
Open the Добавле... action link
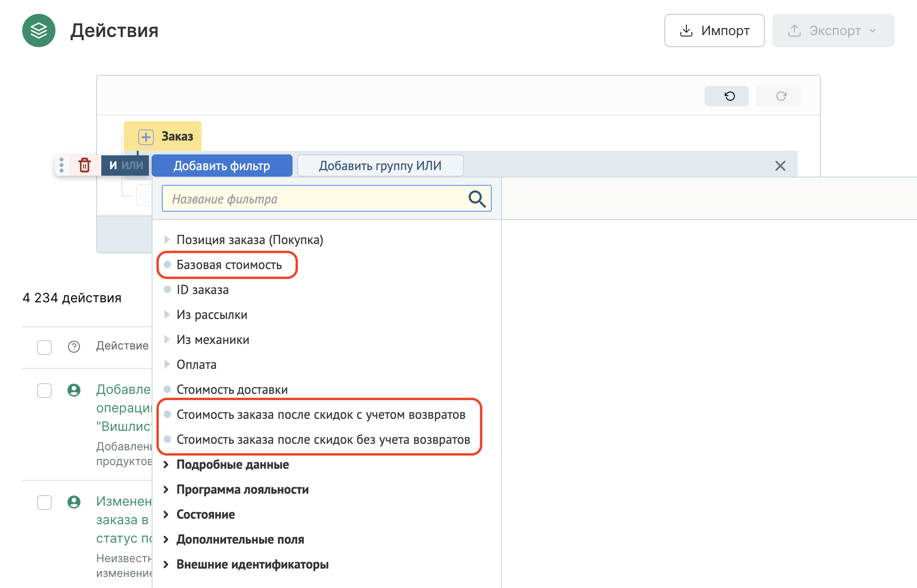pyautogui.click(x=124, y=408)
